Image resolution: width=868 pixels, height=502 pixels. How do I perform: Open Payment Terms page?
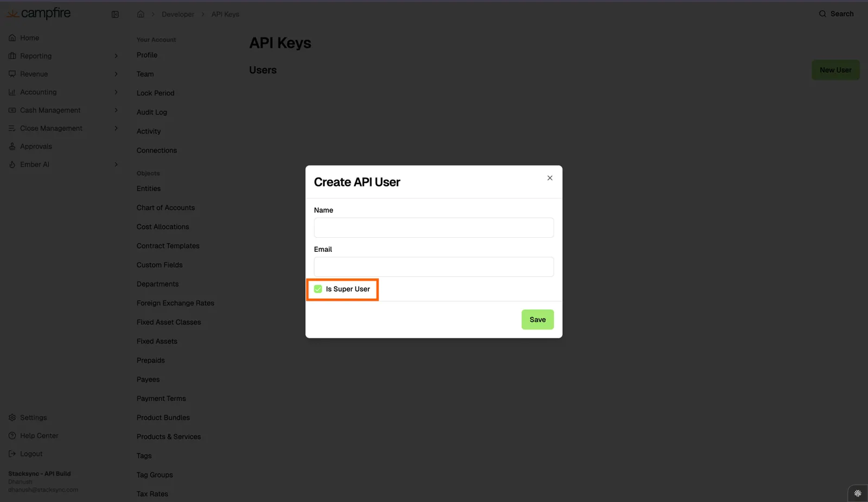(x=161, y=398)
